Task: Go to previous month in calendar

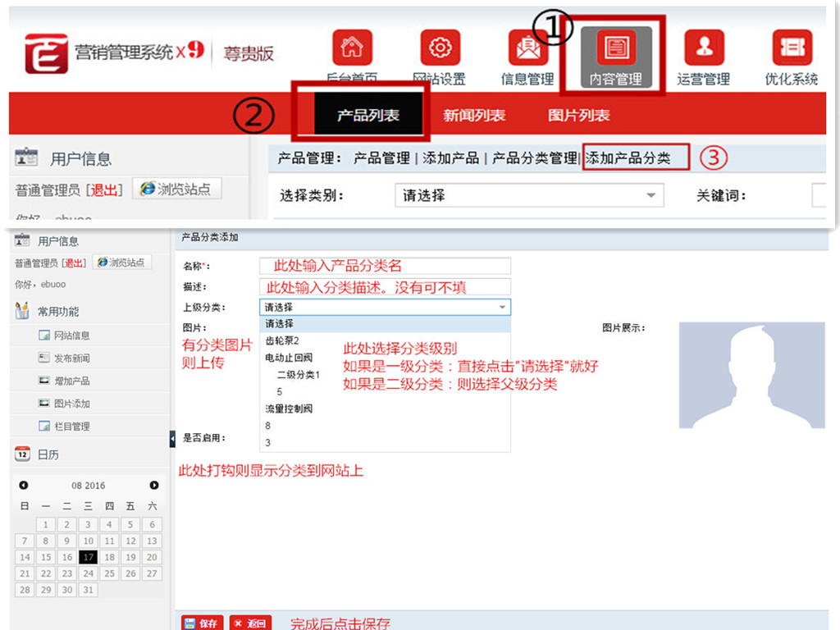Action: [x=24, y=486]
